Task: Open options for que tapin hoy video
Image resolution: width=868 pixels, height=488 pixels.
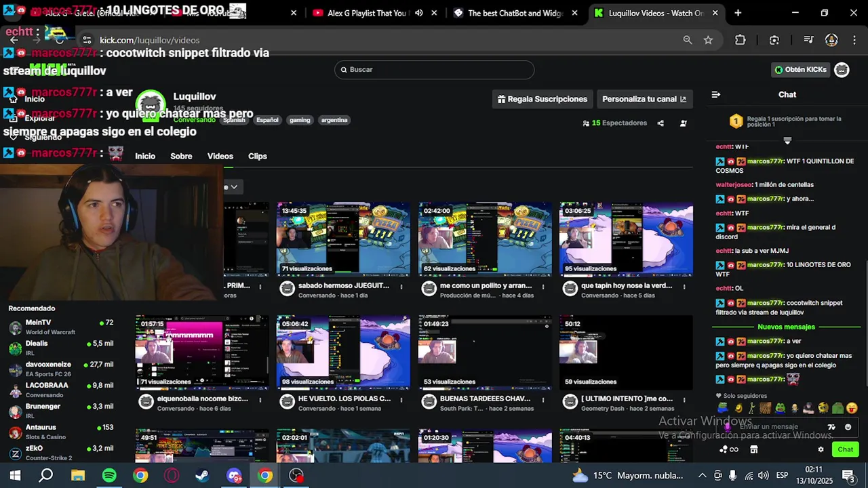Action: [x=684, y=287]
